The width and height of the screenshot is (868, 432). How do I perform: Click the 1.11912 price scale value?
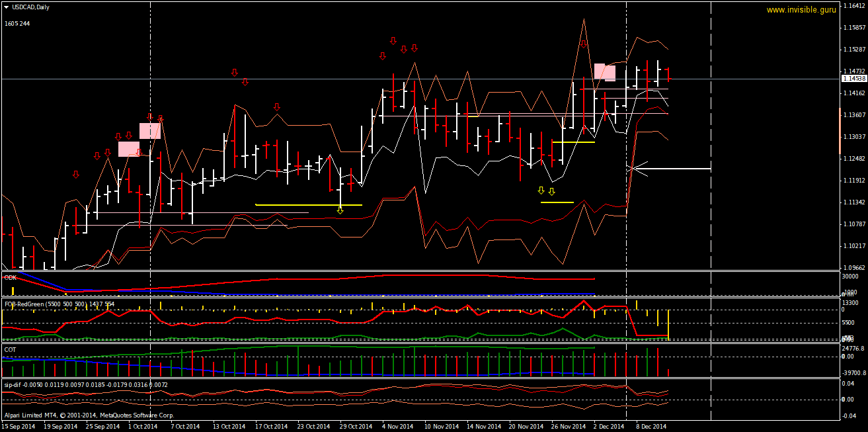[x=855, y=181]
